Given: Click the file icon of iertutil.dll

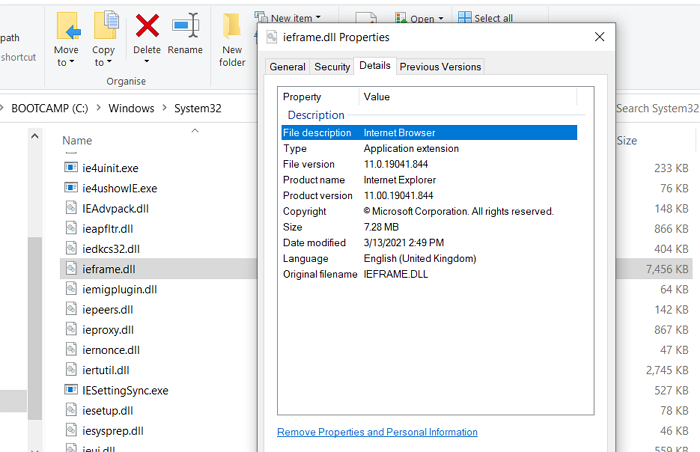Looking at the screenshot, I should click(71, 369).
